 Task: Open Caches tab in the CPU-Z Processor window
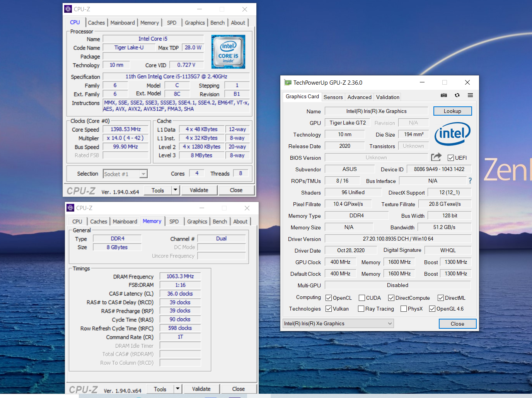click(96, 23)
